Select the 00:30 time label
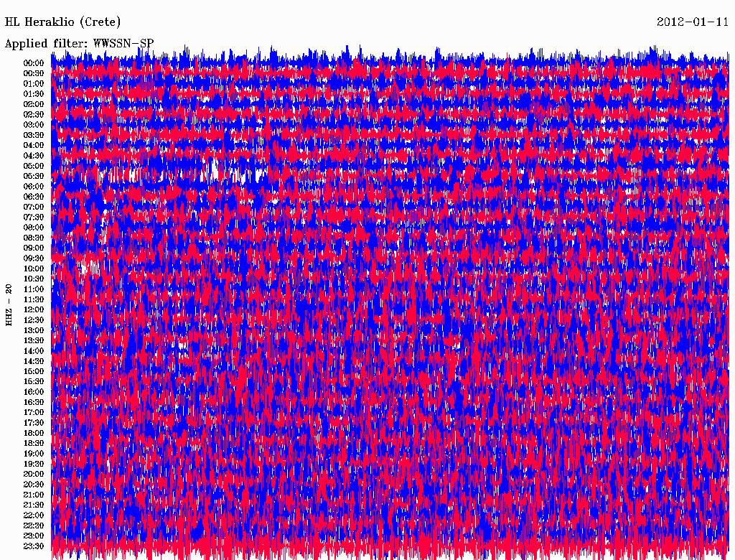 (34, 74)
